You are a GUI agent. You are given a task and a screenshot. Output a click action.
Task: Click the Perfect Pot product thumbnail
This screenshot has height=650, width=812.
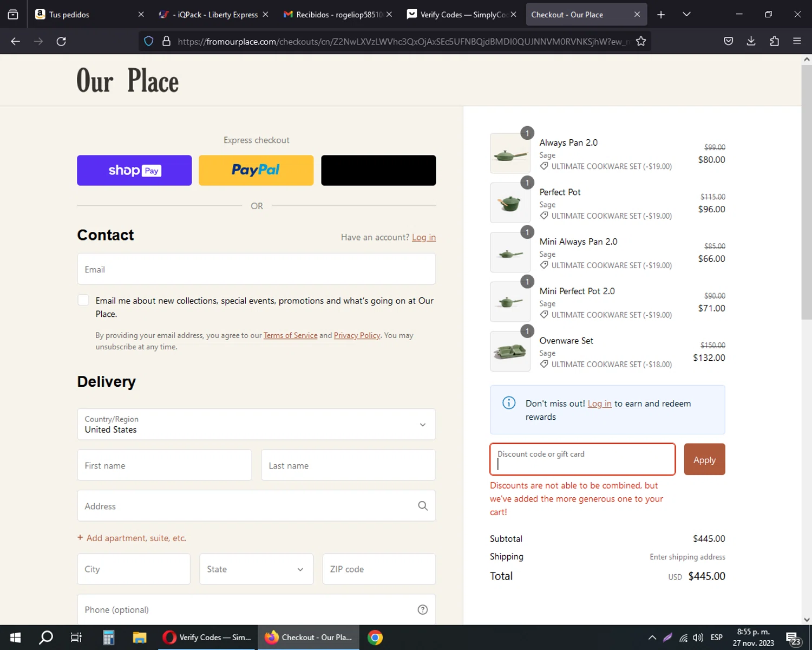pyautogui.click(x=510, y=203)
